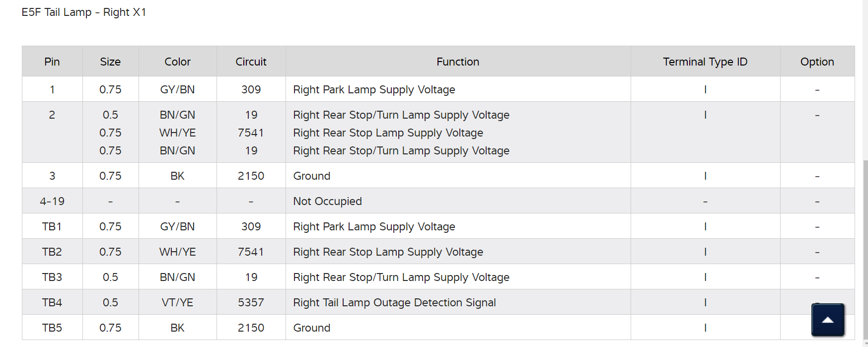Click the TB1 pin cell
Image resolution: width=868 pixels, height=347 pixels.
tap(52, 226)
